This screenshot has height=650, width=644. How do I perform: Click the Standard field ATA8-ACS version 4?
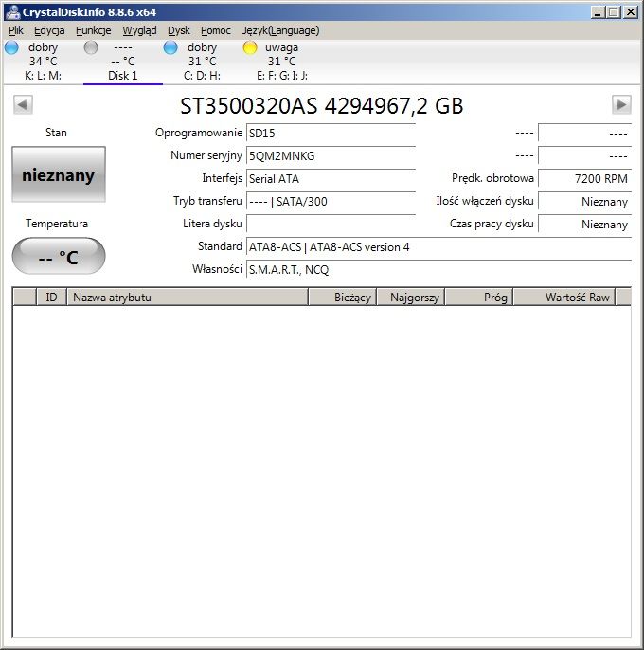click(438, 247)
